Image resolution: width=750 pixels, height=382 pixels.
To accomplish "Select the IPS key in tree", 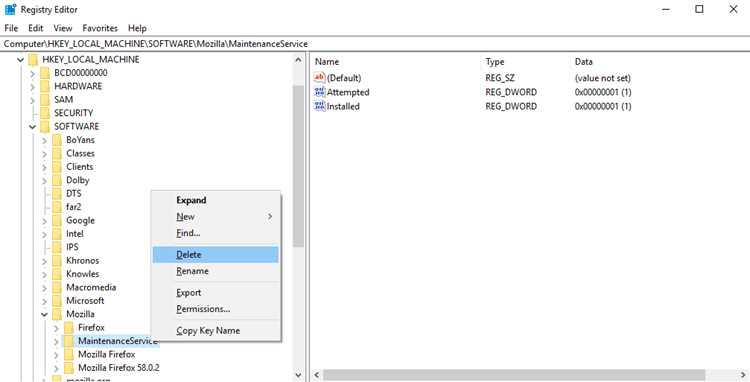I will pyautogui.click(x=72, y=247).
